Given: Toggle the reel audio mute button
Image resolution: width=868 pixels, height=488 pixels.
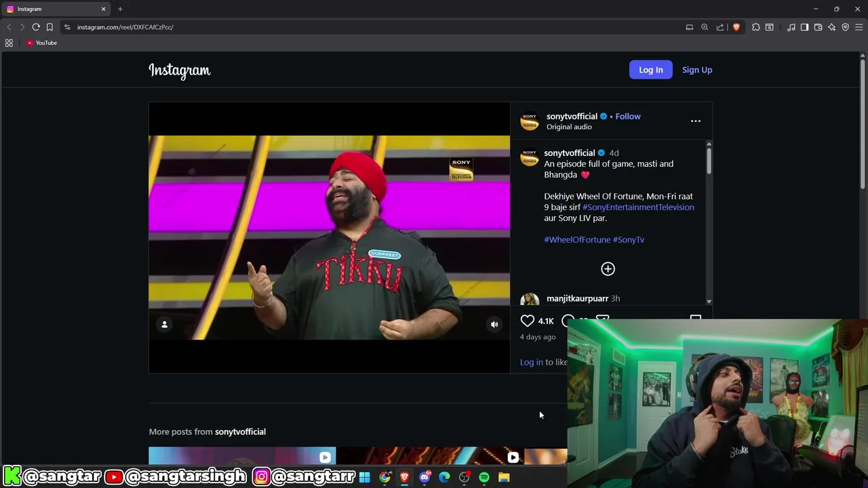Looking at the screenshot, I should click(494, 325).
